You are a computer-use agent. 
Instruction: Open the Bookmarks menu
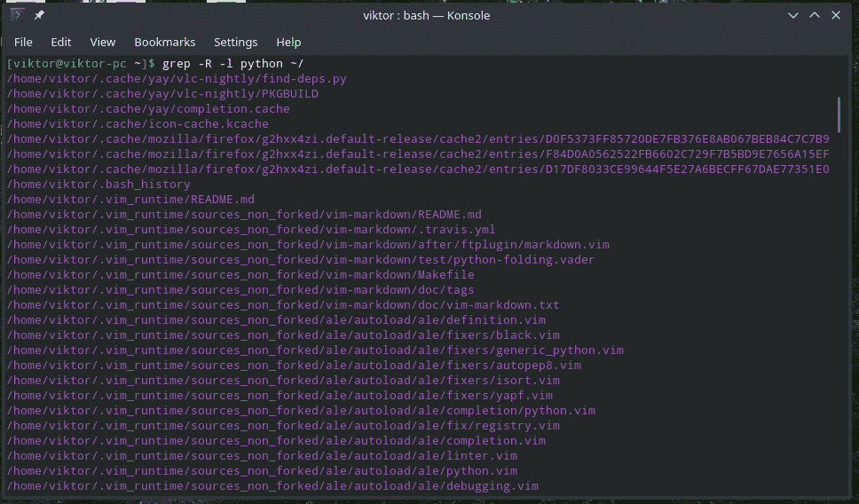point(165,43)
